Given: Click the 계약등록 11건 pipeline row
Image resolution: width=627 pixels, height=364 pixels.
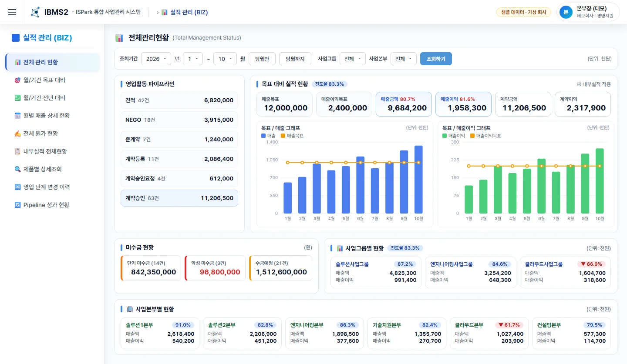Looking at the screenshot, I should (179, 159).
